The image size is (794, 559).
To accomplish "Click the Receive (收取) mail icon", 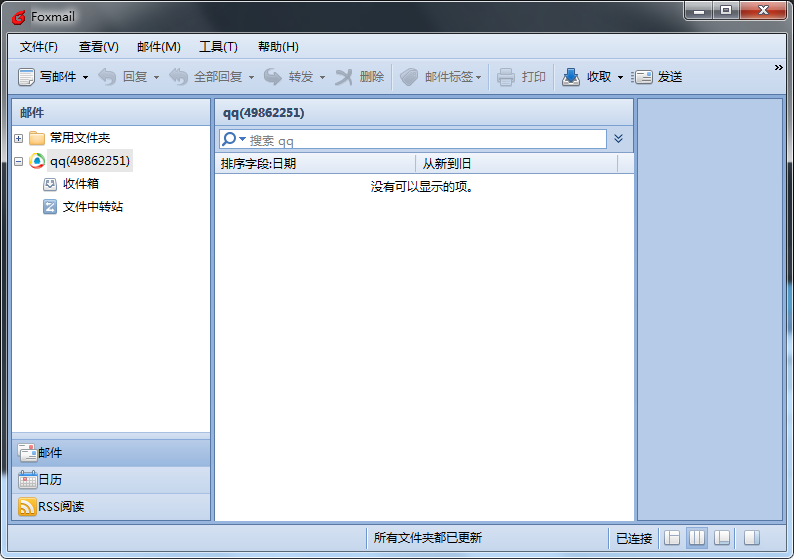I will point(571,77).
